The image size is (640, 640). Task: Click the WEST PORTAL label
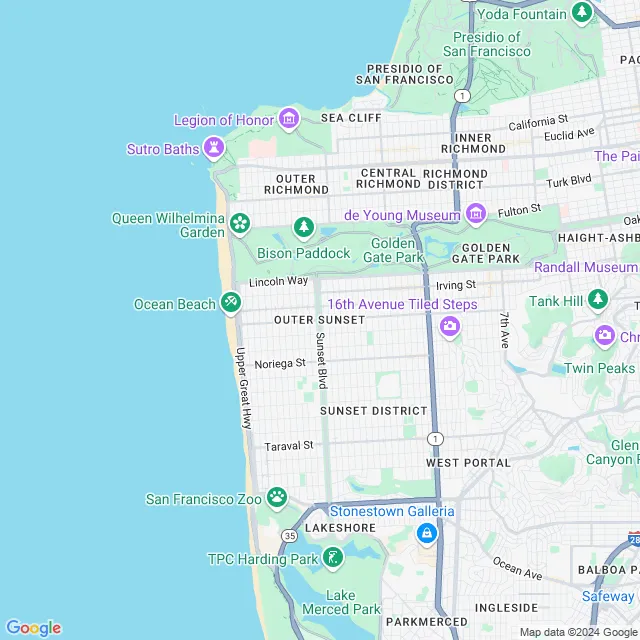[468, 463]
